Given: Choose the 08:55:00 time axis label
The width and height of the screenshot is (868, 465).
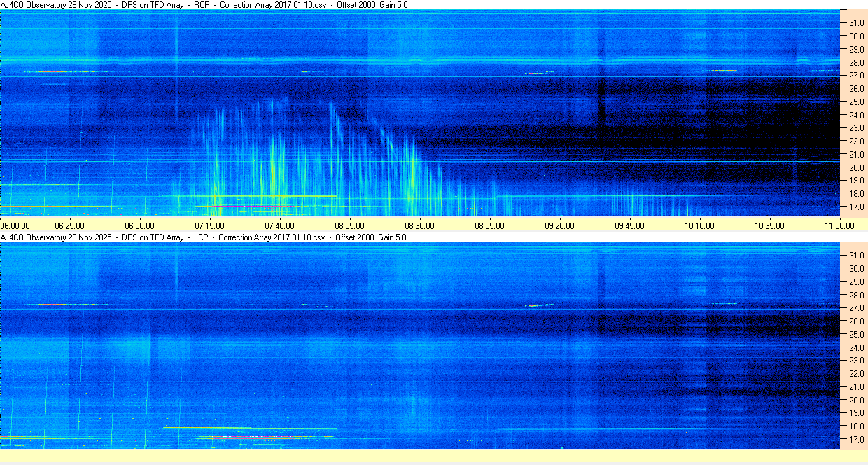Looking at the screenshot, I should (489, 225).
